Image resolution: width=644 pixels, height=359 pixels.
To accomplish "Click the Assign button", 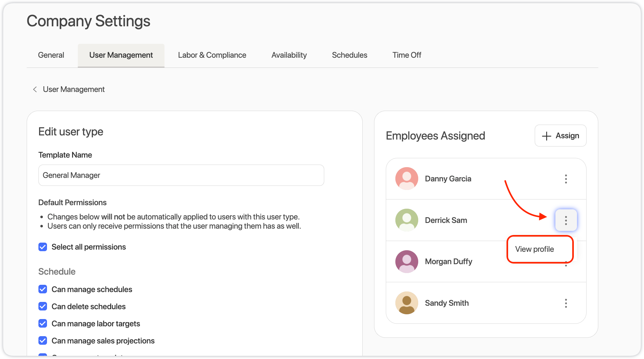I will [560, 136].
